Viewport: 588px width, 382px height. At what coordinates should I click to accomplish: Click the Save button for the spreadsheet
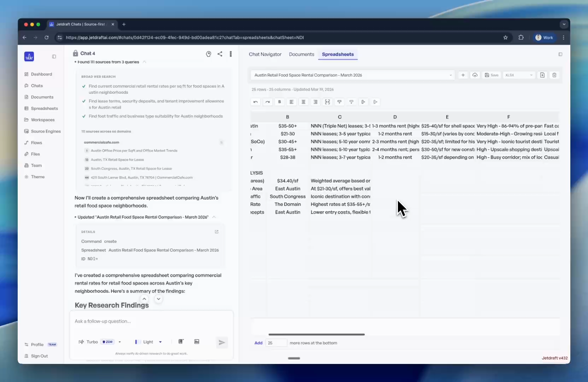coord(492,75)
